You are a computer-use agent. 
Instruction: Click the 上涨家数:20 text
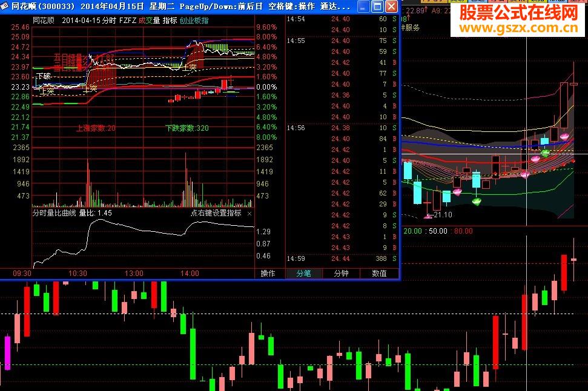pyautogui.click(x=96, y=128)
